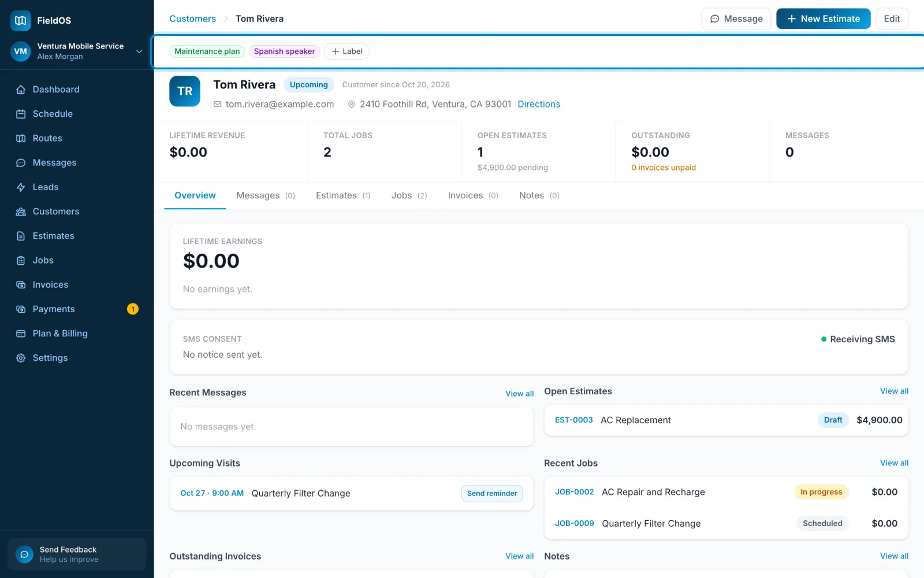Image resolution: width=924 pixels, height=578 pixels.
Task: Add a new Label to customer
Action: 347,51
